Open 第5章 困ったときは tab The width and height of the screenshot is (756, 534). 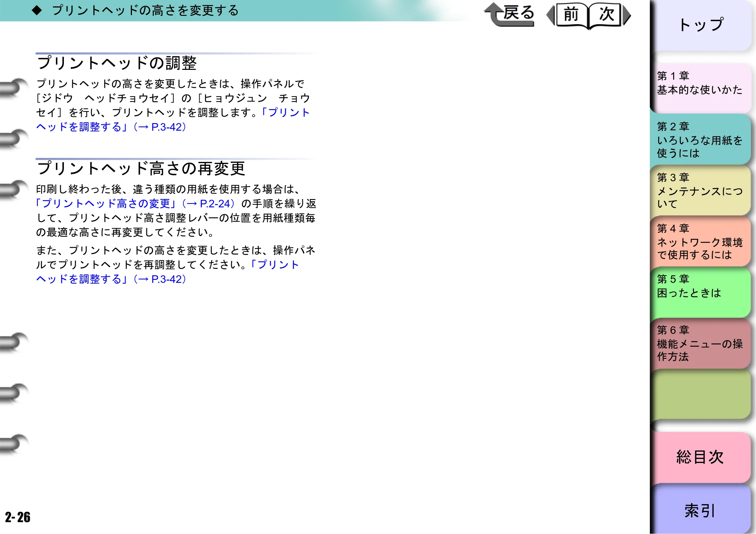click(x=702, y=293)
